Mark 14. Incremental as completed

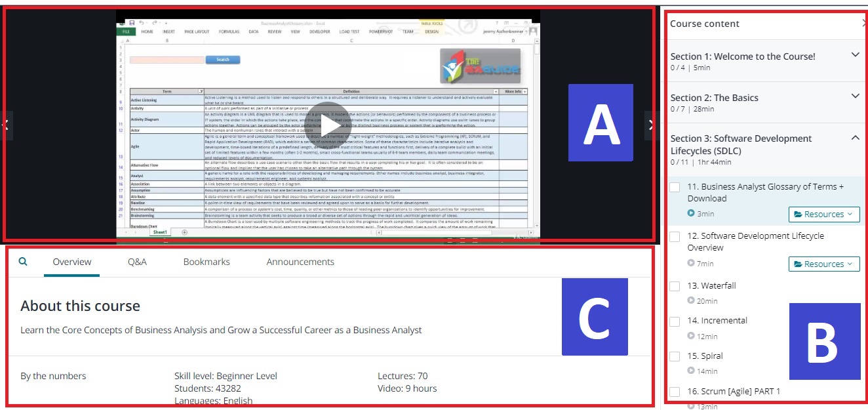[x=675, y=321]
